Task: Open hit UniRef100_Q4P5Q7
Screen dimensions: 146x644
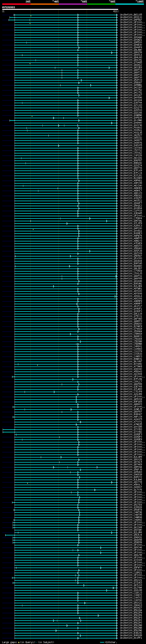Action: 131,20
